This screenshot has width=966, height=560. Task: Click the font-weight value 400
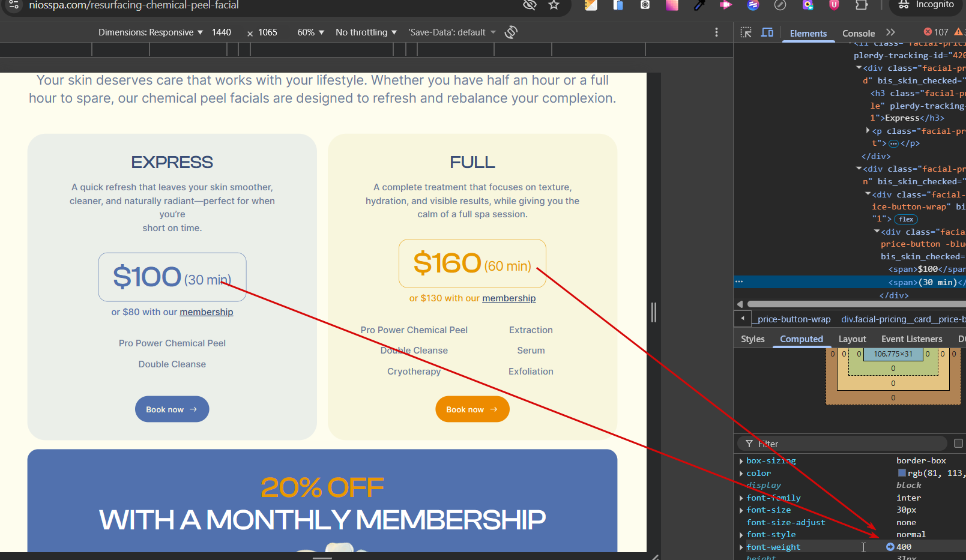[x=904, y=547]
